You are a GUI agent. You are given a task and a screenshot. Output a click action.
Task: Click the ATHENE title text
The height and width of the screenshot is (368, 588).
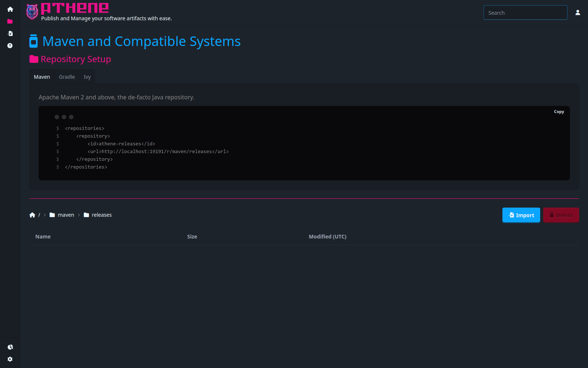click(75, 8)
